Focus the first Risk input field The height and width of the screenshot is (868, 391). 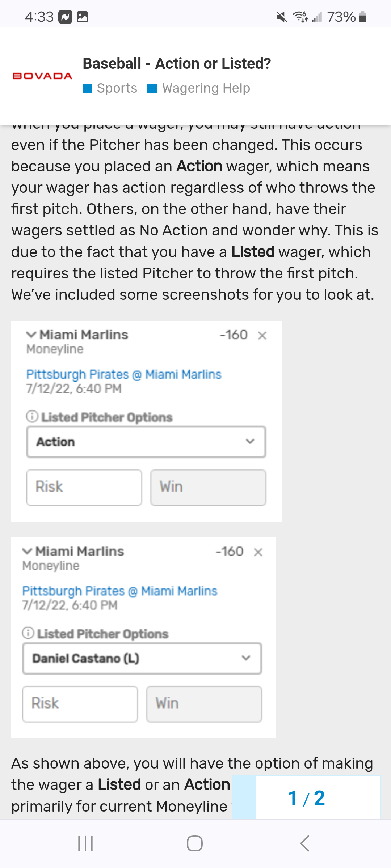point(84,487)
